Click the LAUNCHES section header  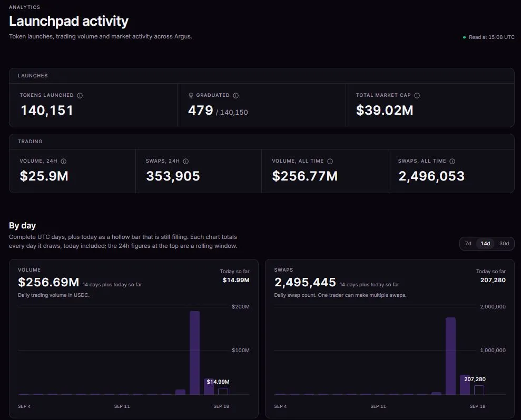(x=33, y=76)
